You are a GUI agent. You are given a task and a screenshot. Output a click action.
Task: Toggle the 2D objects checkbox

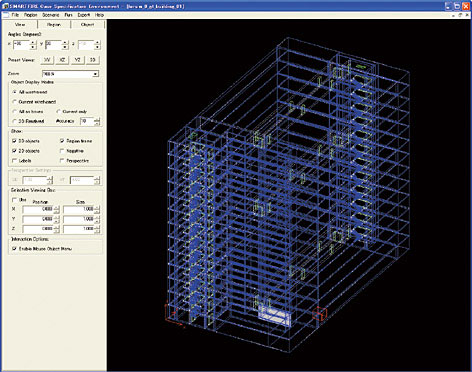[x=14, y=151]
